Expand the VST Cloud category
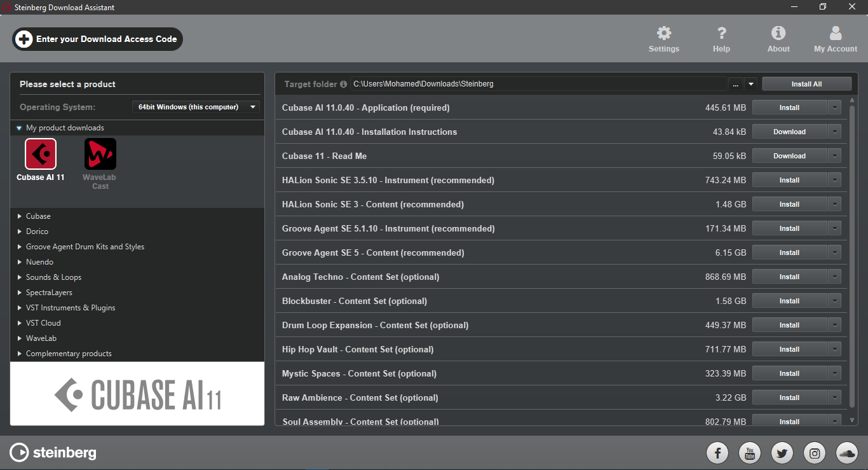Image resolution: width=868 pixels, height=470 pixels. tap(20, 323)
